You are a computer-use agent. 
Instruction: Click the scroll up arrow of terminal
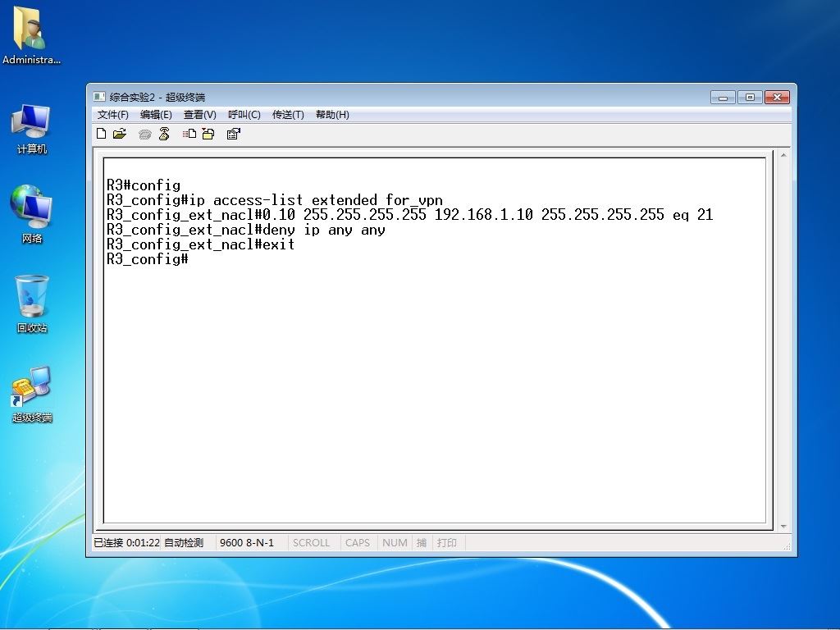(x=783, y=155)
